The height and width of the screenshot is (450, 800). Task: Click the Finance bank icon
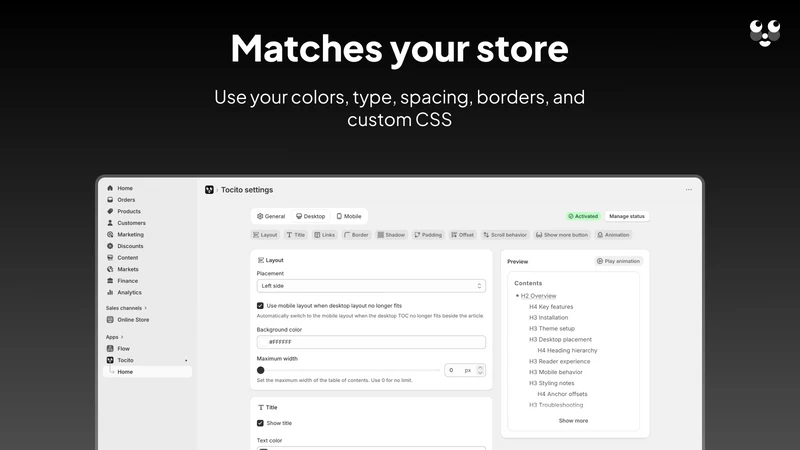110,281
